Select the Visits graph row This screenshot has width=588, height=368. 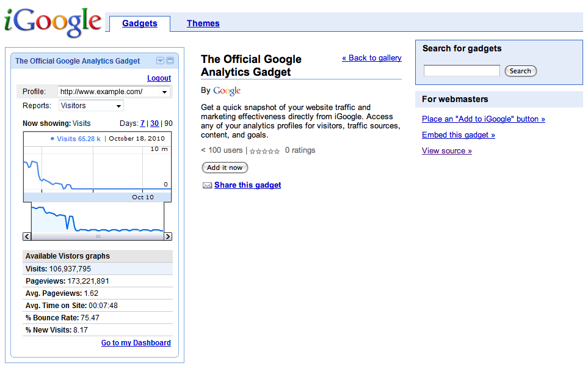[98, 269]
